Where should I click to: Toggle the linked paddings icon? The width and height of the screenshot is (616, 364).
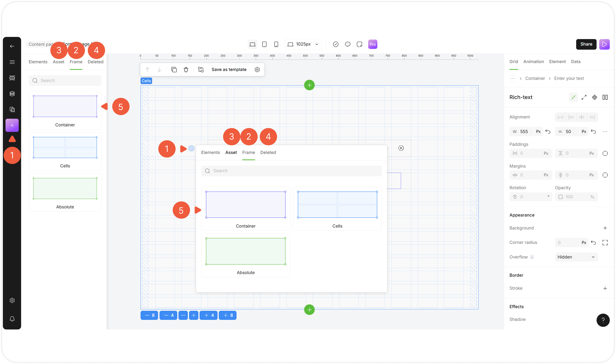tap(605, 153)
